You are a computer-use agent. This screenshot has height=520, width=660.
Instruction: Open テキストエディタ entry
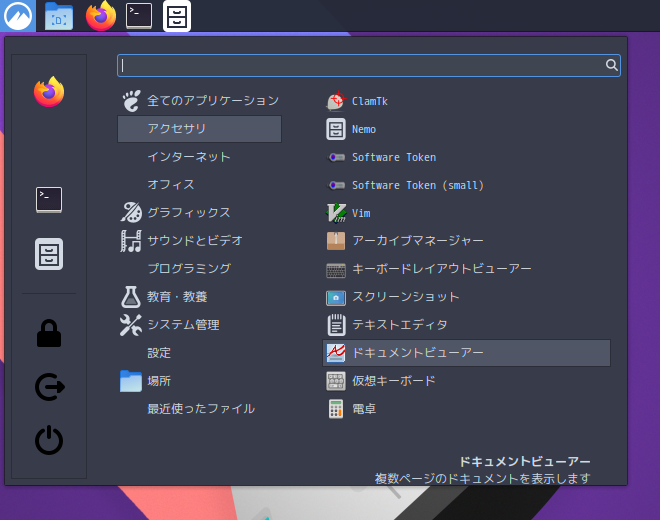click(x=466, y=325)
